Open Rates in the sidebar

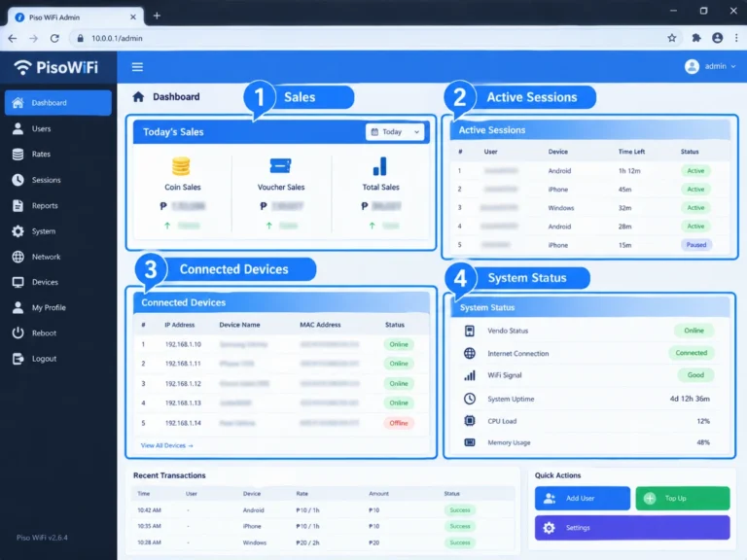click(x=58, y=155)
